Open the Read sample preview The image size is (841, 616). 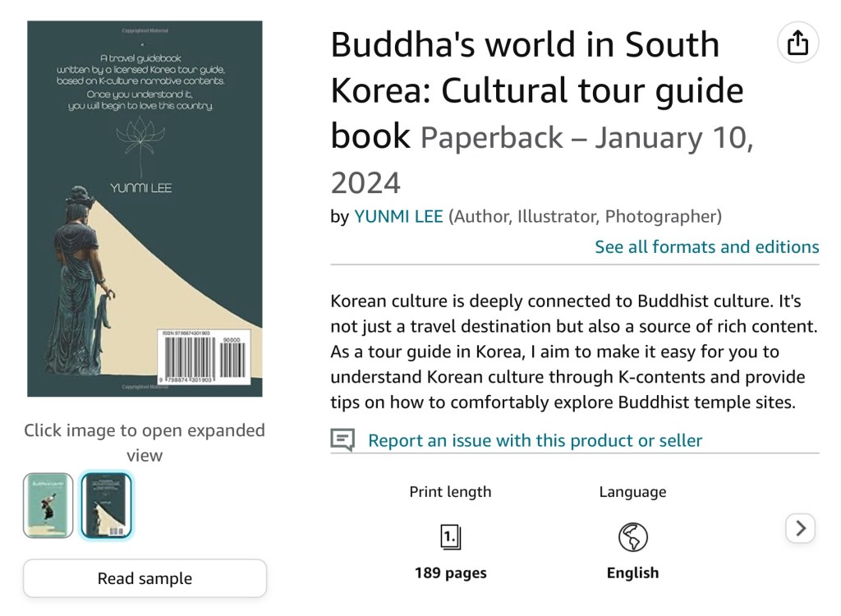[x=145, y=578]
